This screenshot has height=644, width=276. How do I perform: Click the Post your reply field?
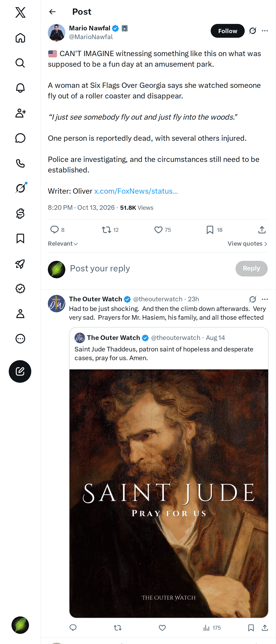click(150, 268)
